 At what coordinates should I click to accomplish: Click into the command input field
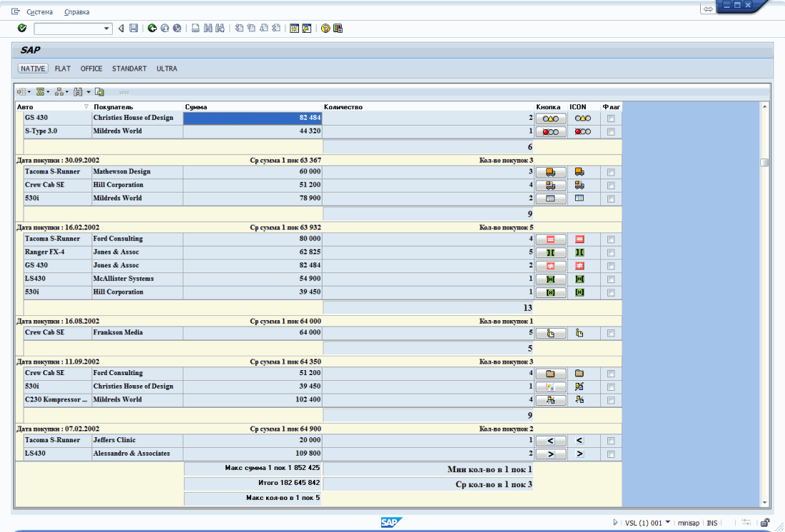pyautogui.click(x=68, y=29)
